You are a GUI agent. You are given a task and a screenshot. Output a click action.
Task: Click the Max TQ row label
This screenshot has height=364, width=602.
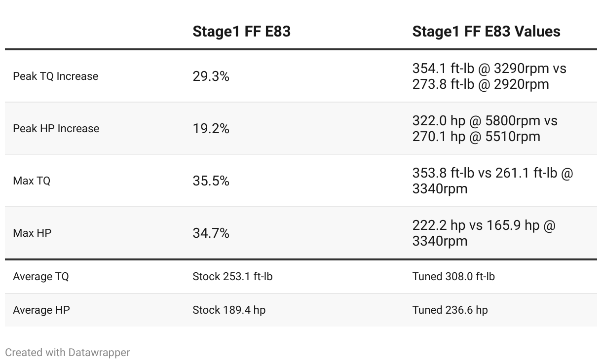click(32, 181)
